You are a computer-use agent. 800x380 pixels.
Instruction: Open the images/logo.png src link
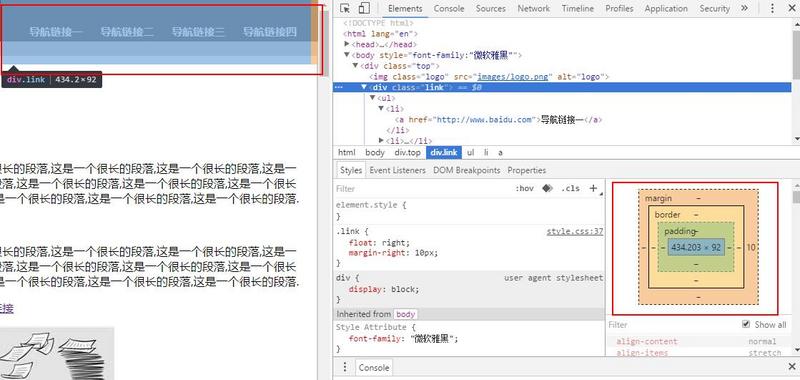pos(513,77)
